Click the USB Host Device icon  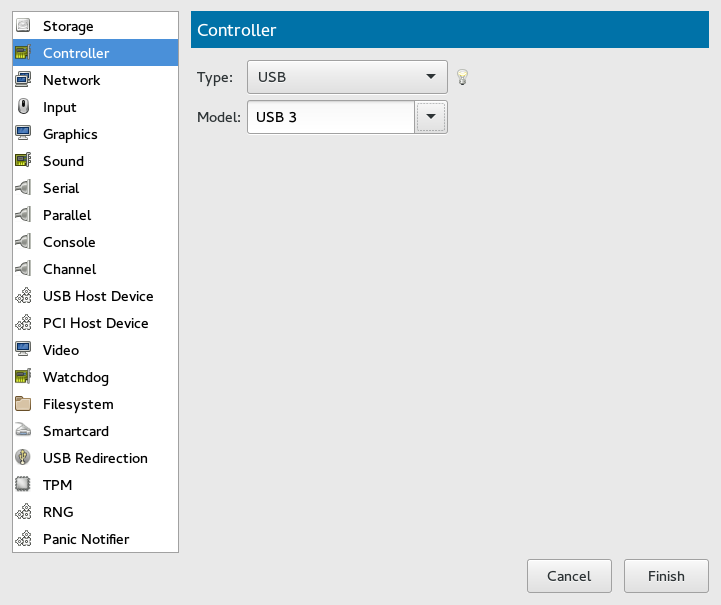(x=24, y=296)
